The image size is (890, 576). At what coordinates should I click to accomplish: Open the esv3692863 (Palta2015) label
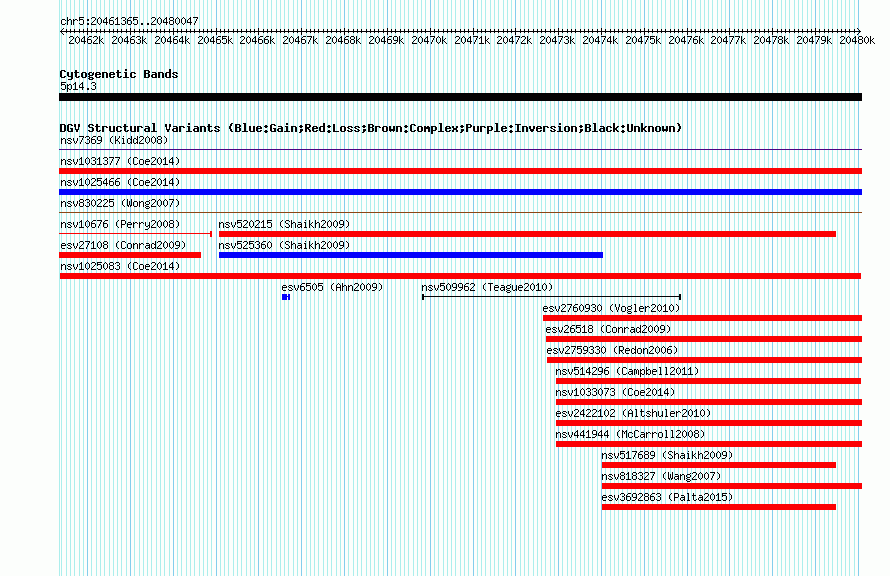click(x=667, y=497)
